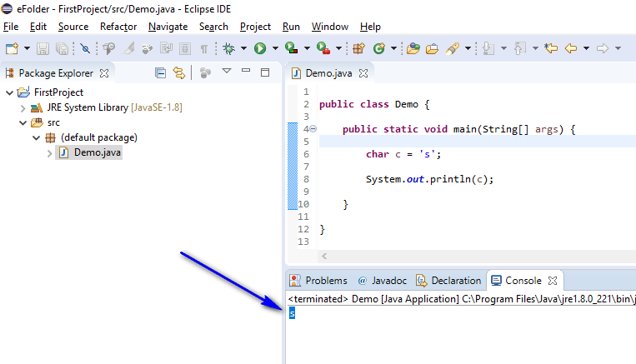Collapse the src folder node

[x=23, y=122]
